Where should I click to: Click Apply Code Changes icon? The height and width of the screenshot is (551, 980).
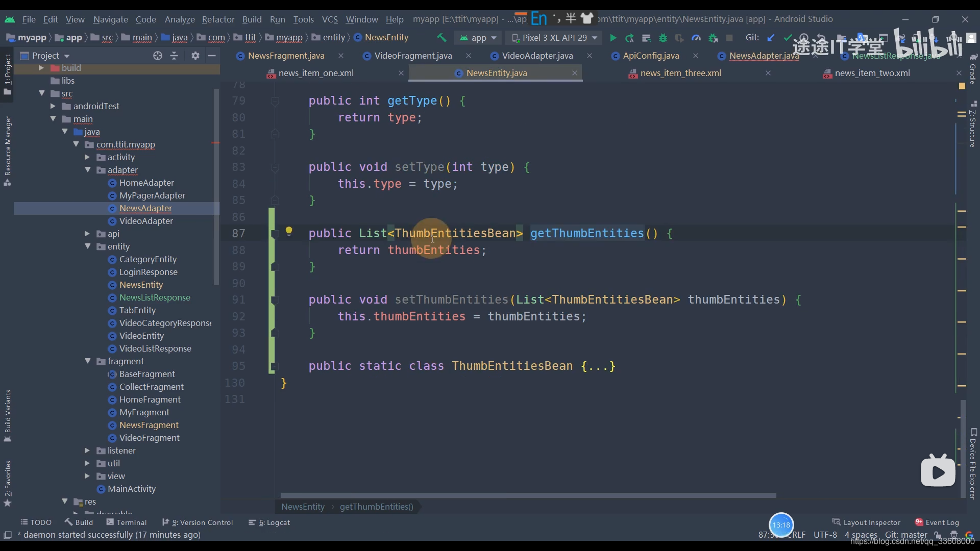646,38
